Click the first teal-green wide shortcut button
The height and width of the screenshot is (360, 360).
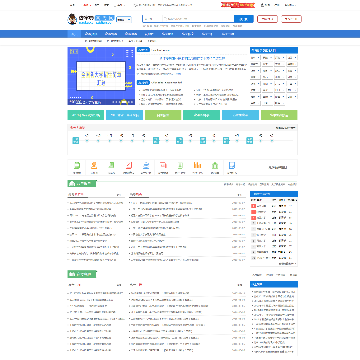tap(86, 115)
